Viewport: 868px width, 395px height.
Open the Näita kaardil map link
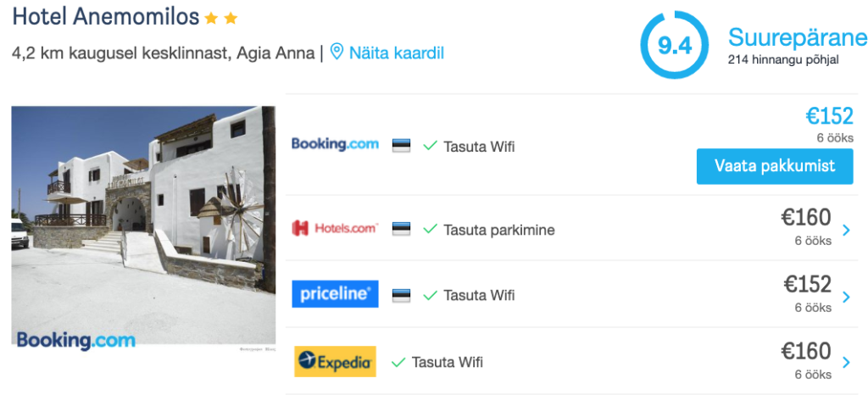coord(396,53)
